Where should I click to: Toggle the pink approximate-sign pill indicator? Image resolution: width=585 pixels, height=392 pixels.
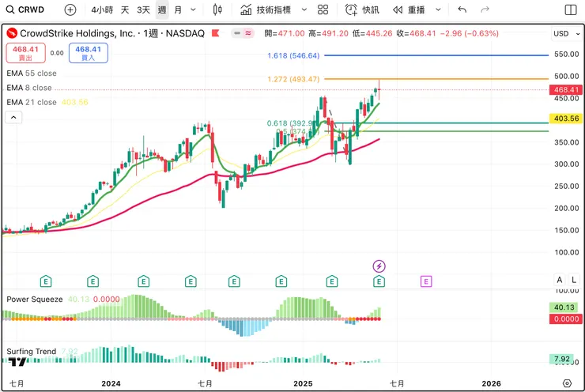pos(248,33)
